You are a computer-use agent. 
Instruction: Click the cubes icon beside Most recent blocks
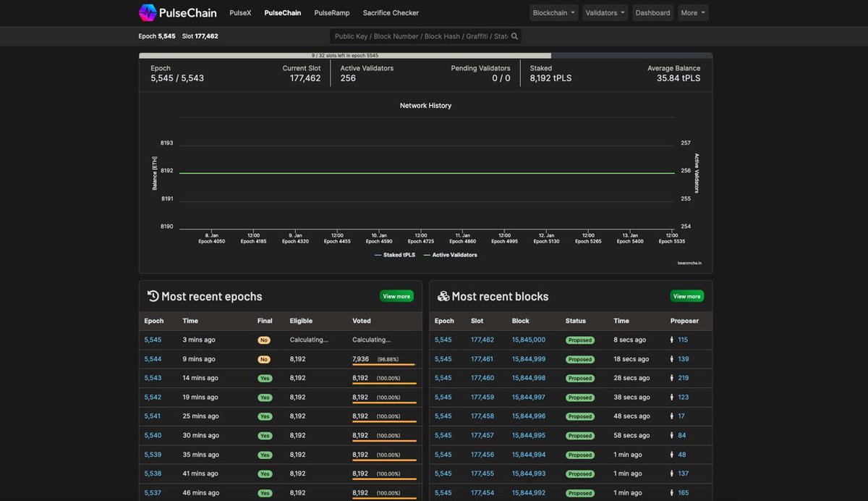443,296
